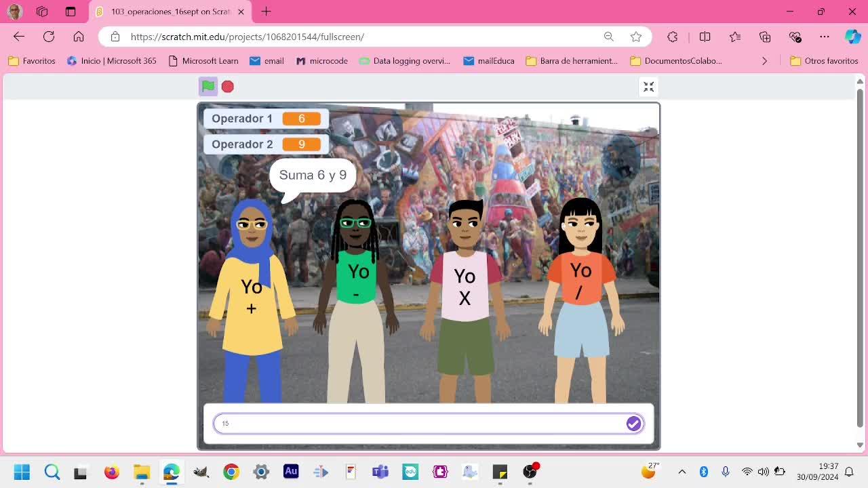This screenshot has width=868, height=488.
Task: Open Browser essentials heart icon
Action: [795, 37]
